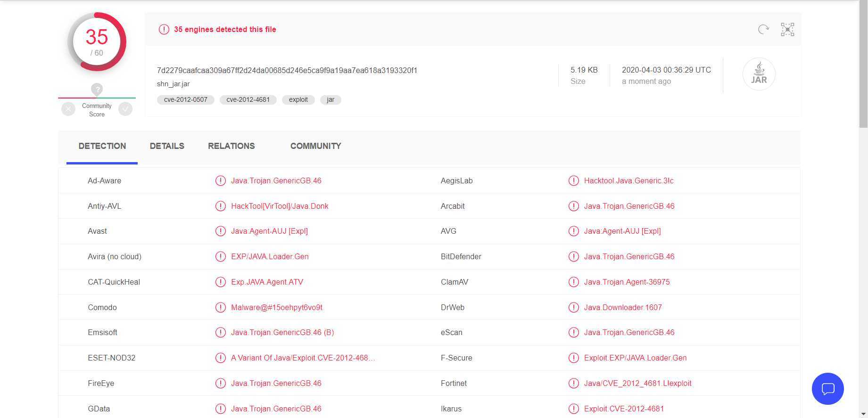Click 'Java/CVE_2012_4681.L!exploit' detection name
The image size is (868, 418).
point(637,383)
